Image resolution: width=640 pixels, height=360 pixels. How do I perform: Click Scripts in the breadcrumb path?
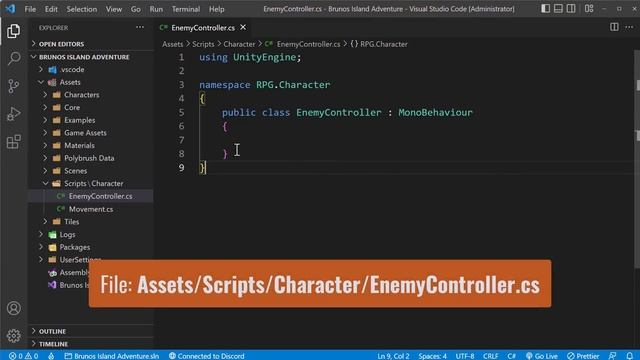pyautogui.click(x=203, y=44)
